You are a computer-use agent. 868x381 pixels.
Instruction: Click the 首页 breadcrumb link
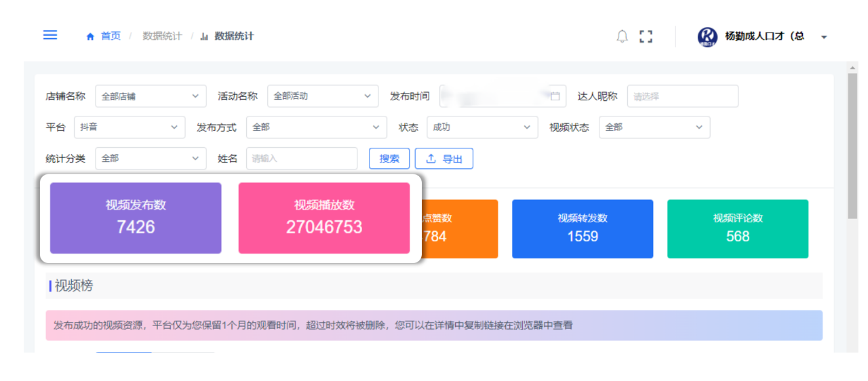point(111,36)
